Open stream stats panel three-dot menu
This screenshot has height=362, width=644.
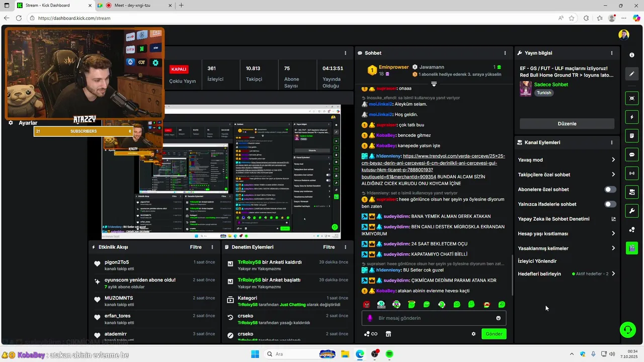point(345,53)
